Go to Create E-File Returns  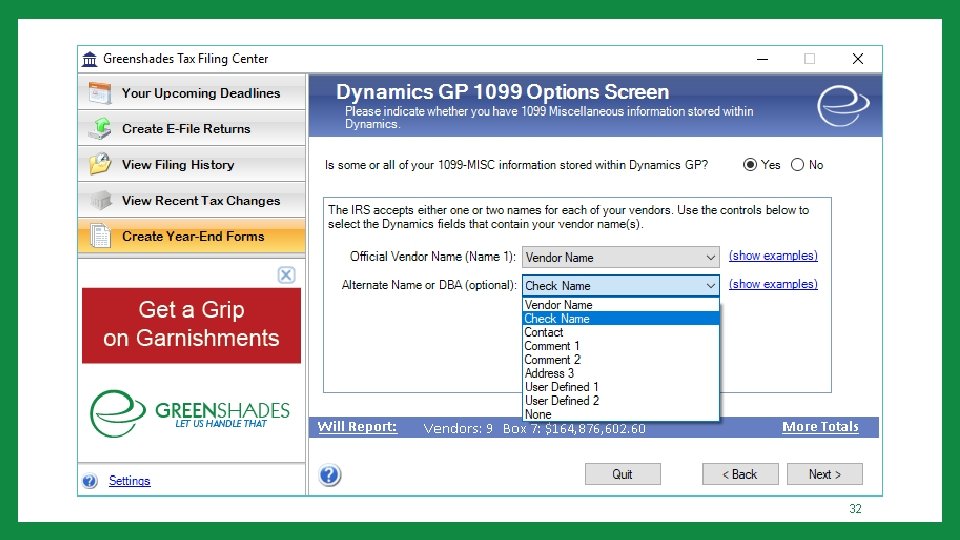[x=192, y=129]
